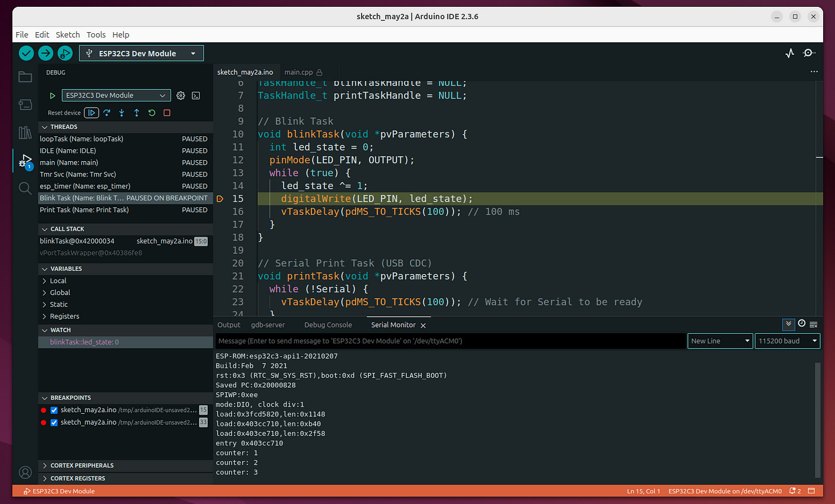Open the Sketchbook folder icon in sidebar

coord(25,77)
